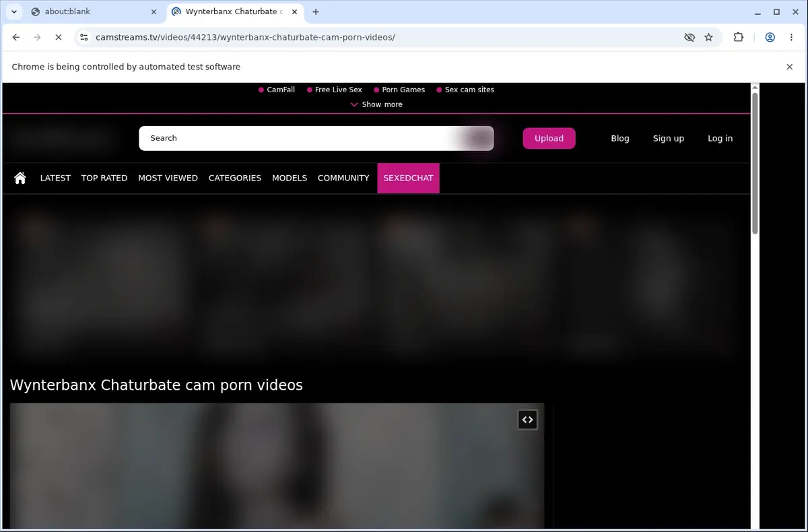808x532 pixels.
Task: Click the Upload button
Action: pos(549,138)
